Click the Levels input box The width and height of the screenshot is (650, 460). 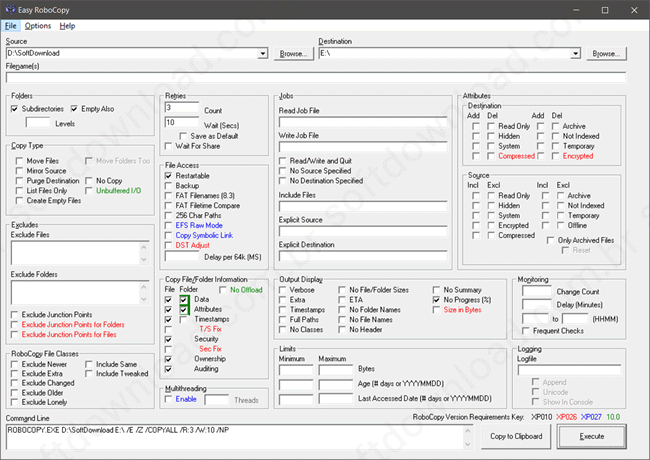pyautogui.click(x=38, y=123)
